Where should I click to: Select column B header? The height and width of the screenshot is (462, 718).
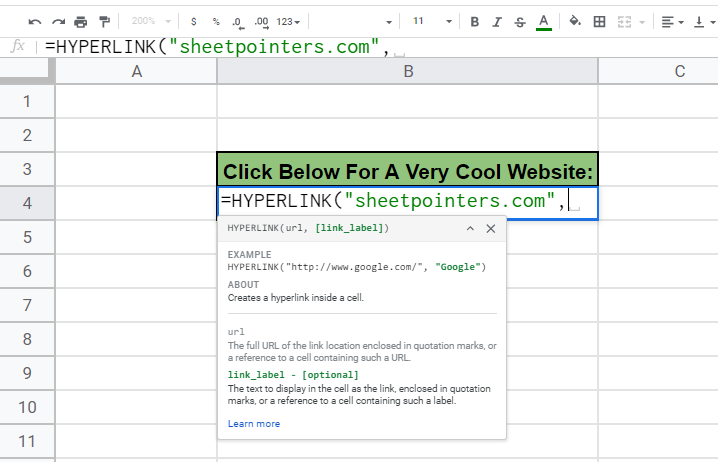click(408, 71)
